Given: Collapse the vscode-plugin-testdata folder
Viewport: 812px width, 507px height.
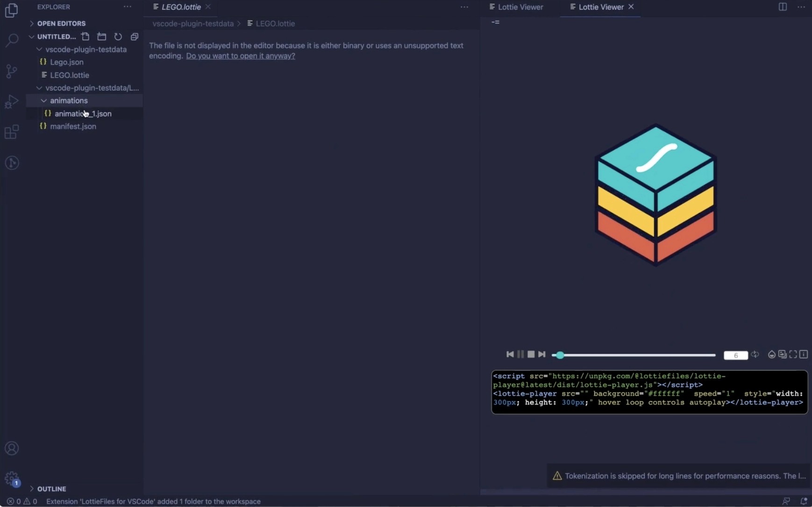Looking at the screenshot, I should point(39,49).
